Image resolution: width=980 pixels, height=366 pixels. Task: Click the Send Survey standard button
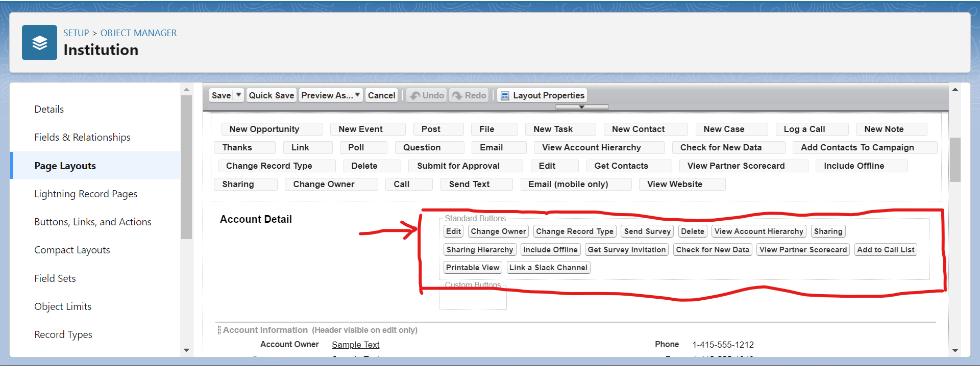point(647,231)
